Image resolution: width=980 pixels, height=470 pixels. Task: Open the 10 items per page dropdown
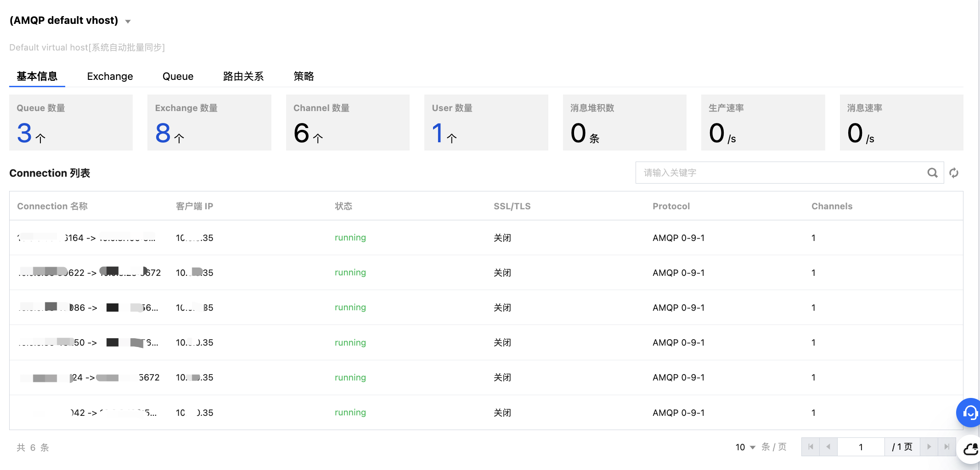coord(745,447)
